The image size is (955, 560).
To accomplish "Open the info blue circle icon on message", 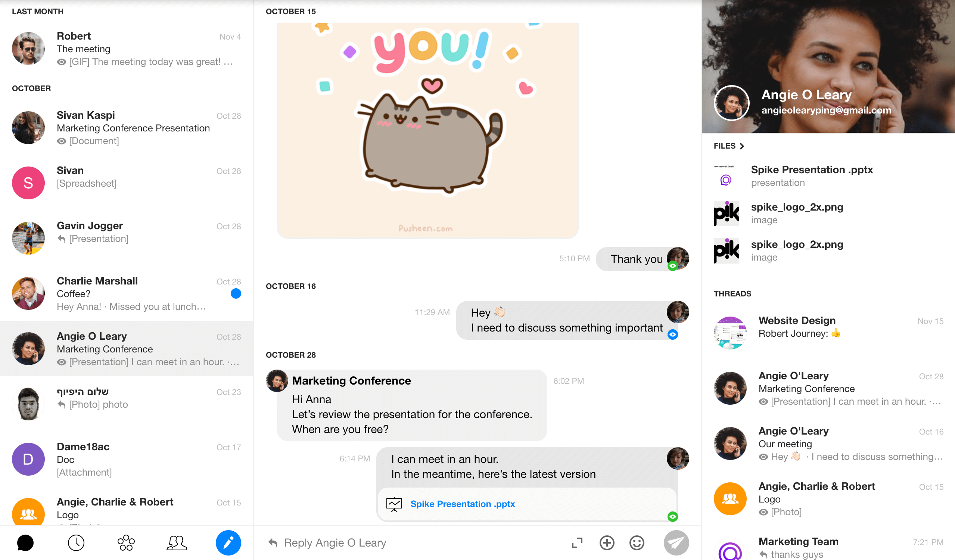I will [x=672, y=335].
